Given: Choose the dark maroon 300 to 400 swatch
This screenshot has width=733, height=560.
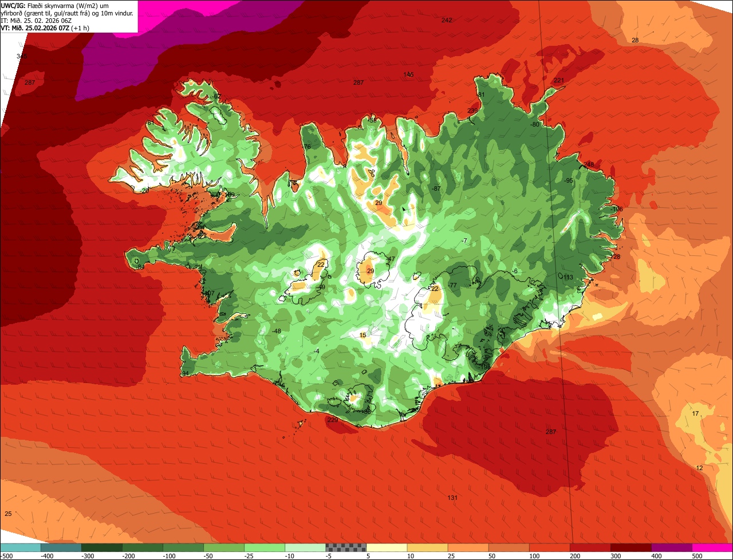Looking at the screenshot, I should click(630, 547).
